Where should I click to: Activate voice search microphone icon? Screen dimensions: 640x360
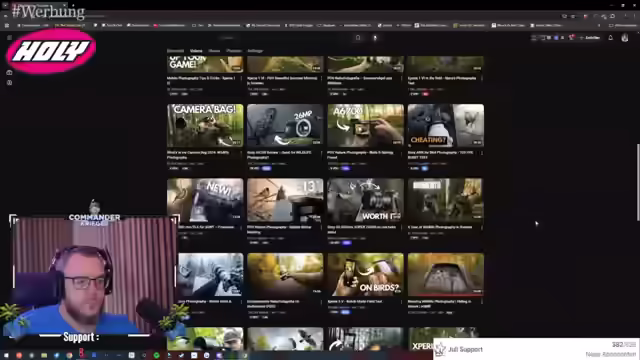pos(375,38)
